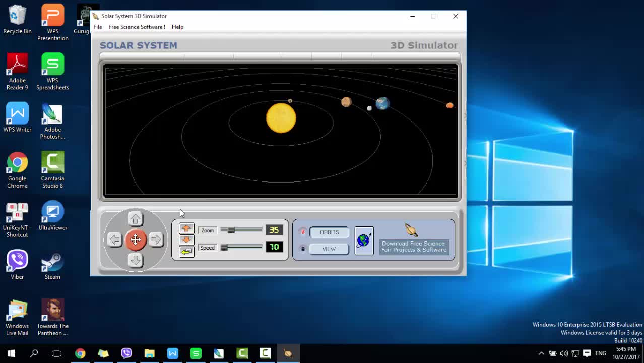Viewport: 644px width, 363px height.
Task: Open UniKeyNT shortcut on desktop
Action: pos(17,219)
